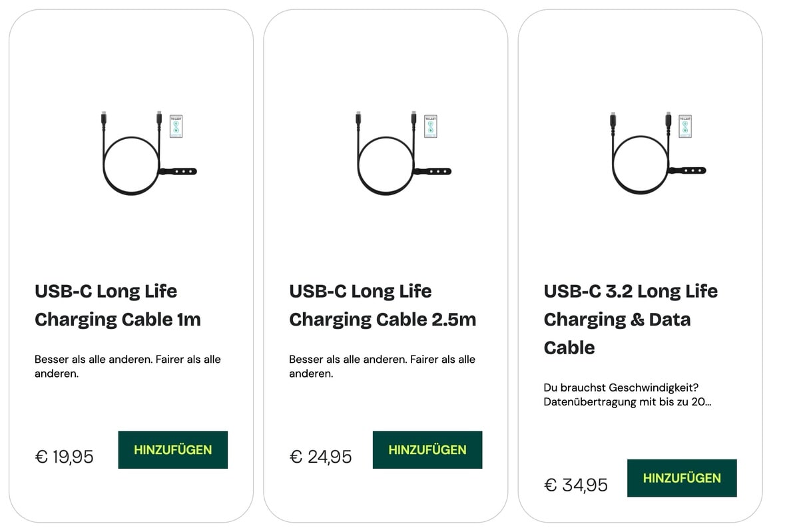
Task: Click the label tag icon in 3.2 cable image
Action: point(685,126)
